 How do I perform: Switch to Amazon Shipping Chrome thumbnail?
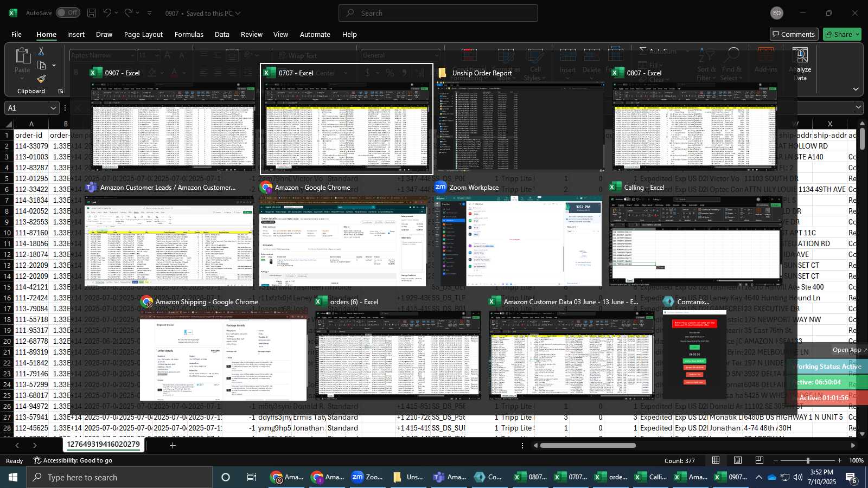tap(223, 349)
